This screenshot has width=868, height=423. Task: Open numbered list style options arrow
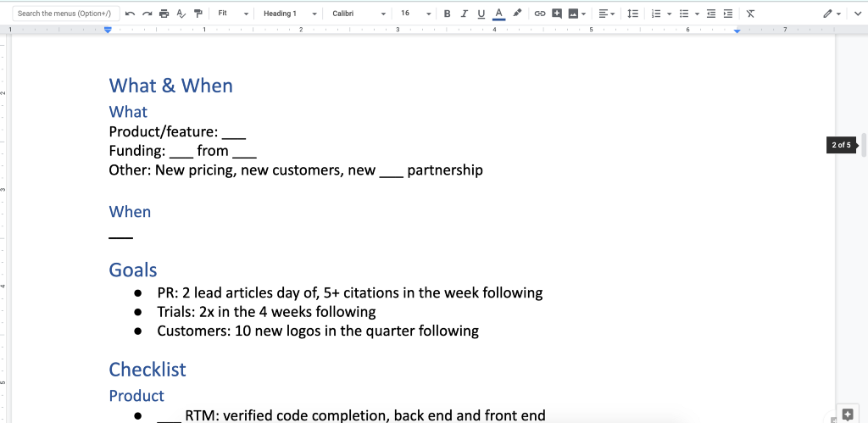click(x=670, y=14)
